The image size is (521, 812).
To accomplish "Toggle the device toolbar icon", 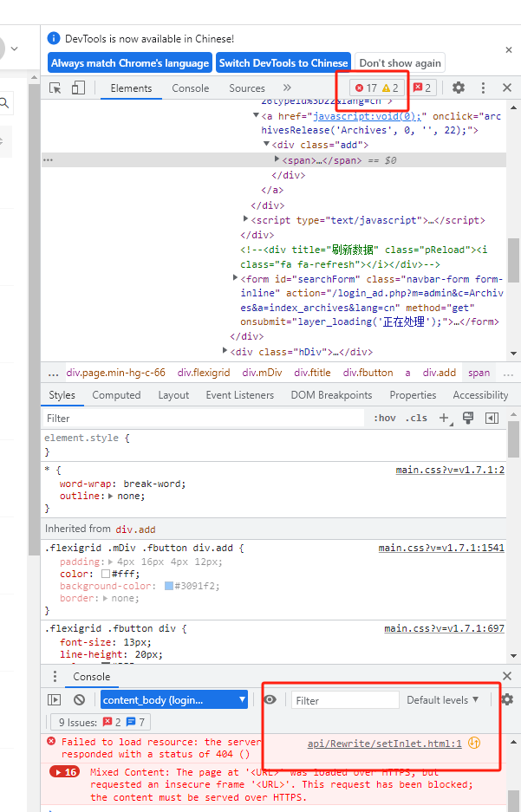I will pos(78,88).
